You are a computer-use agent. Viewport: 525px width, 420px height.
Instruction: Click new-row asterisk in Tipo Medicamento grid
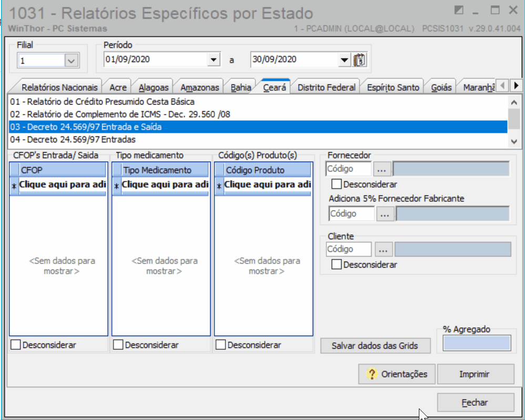click(x=117, y=186)
